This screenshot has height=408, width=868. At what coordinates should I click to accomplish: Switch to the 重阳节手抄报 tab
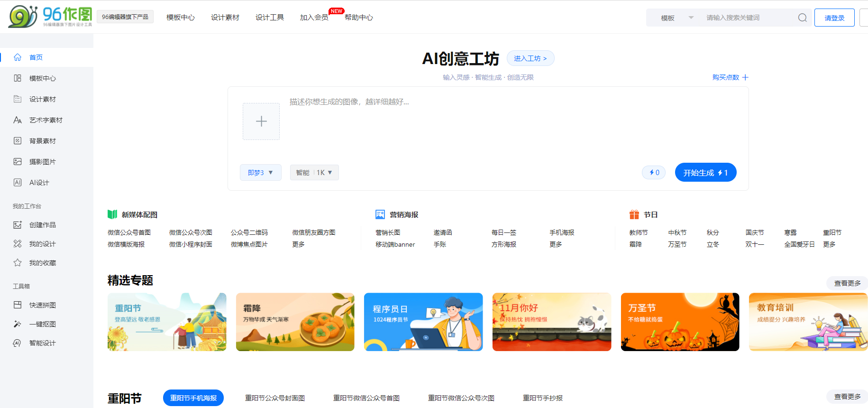(543, 398)
